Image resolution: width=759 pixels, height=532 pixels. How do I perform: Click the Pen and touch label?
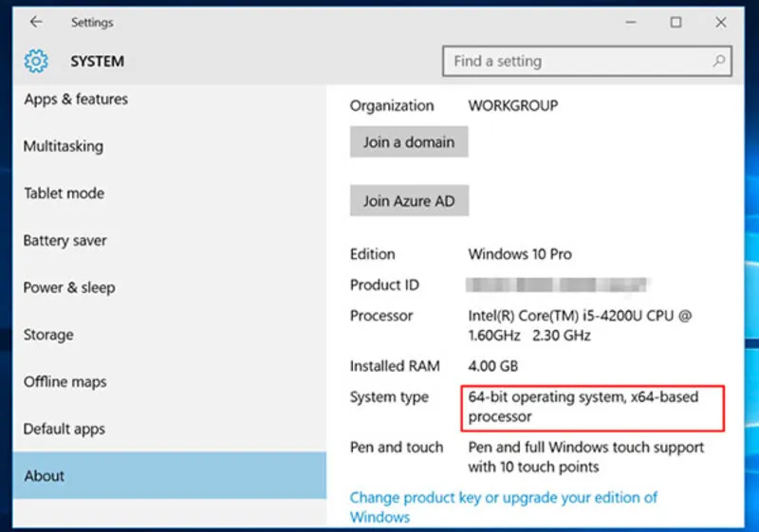pyautogui.click(x=397, y=448)
